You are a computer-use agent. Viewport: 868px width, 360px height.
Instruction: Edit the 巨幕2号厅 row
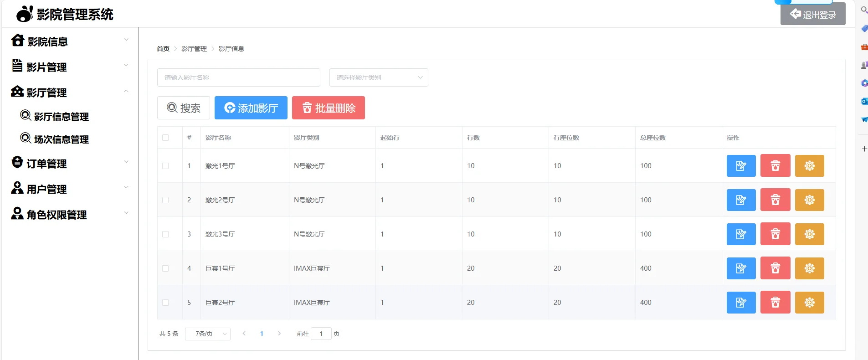click(x=741, y=303)
